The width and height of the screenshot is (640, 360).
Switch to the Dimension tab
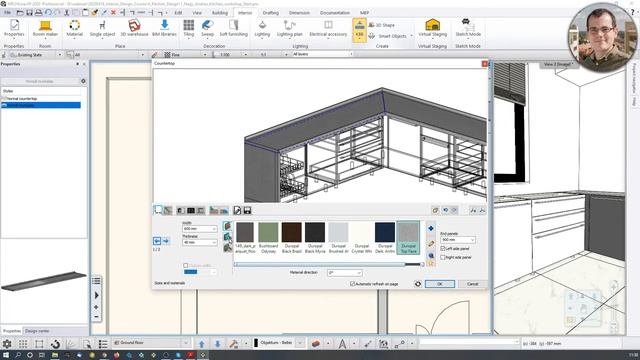point(299,13)
